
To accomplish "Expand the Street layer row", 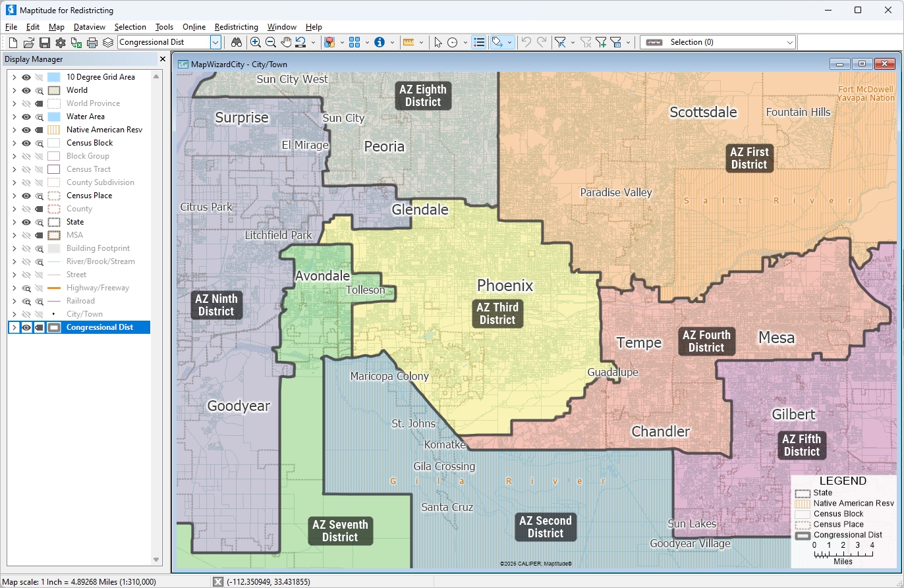I will click(x=14, y=275).
